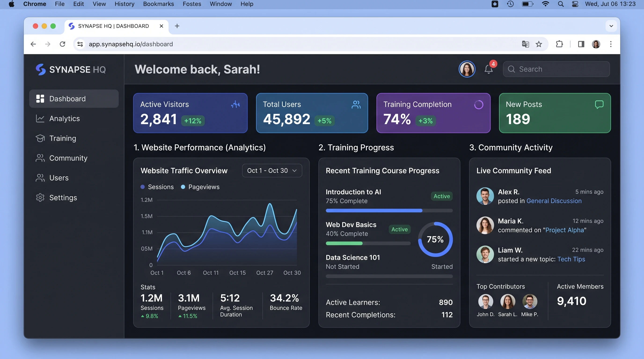Open the Tech Tips topic link
The height and width of the screenshot is (359, 644).
[x=571, y=259]
